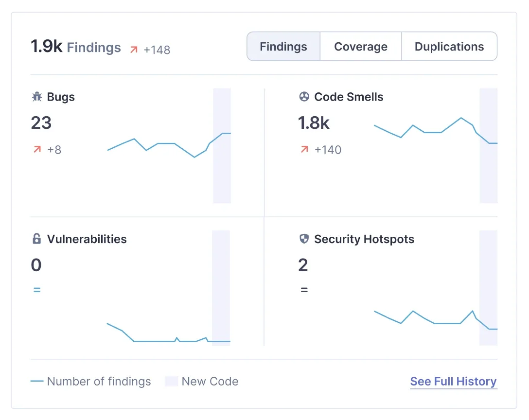Click the Security Hotspots shield icon
The image size is (529, 420).
point(304,239)
